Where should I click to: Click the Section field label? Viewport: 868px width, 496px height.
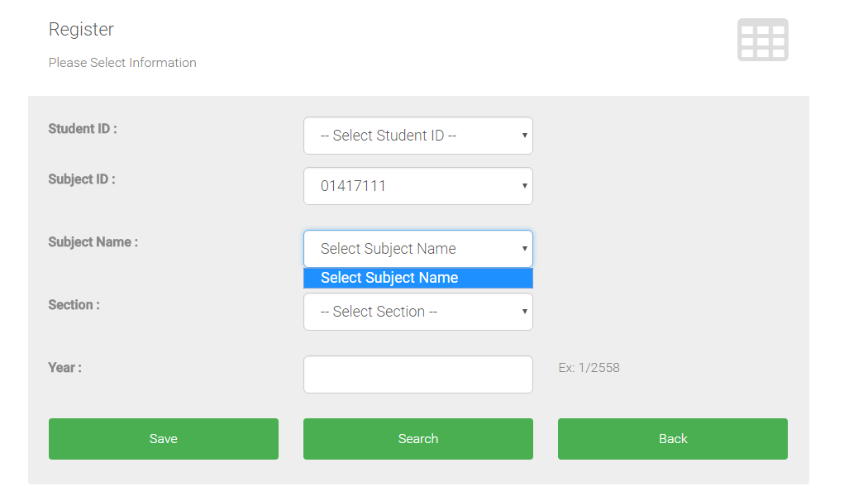coord(74,305)
